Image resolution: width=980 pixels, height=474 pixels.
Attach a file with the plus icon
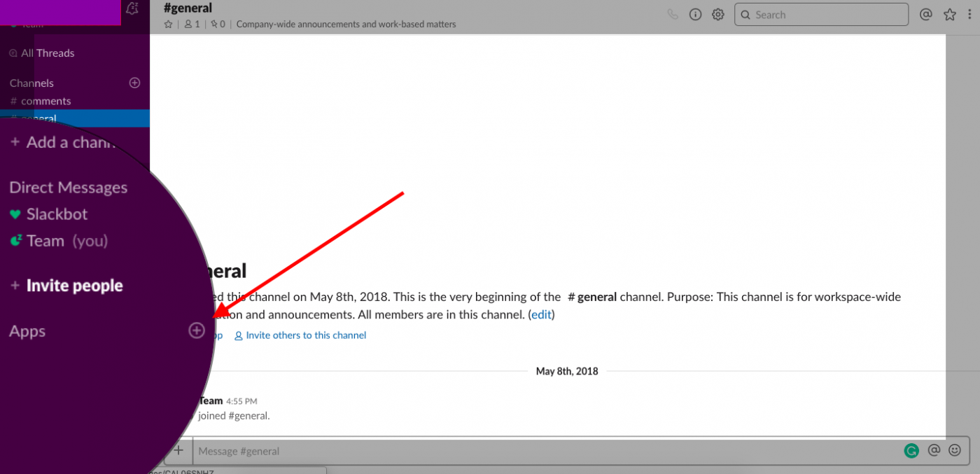178,450
